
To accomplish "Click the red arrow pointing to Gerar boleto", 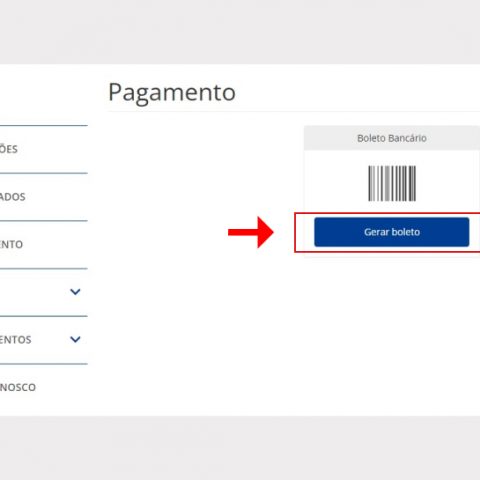I will coord(251,232).
